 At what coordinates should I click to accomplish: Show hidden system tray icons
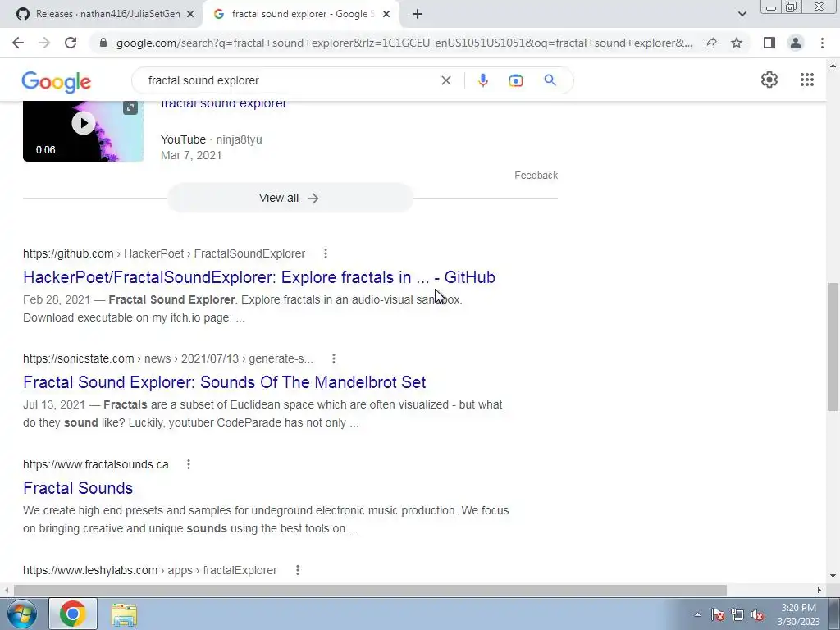point(697,614)
